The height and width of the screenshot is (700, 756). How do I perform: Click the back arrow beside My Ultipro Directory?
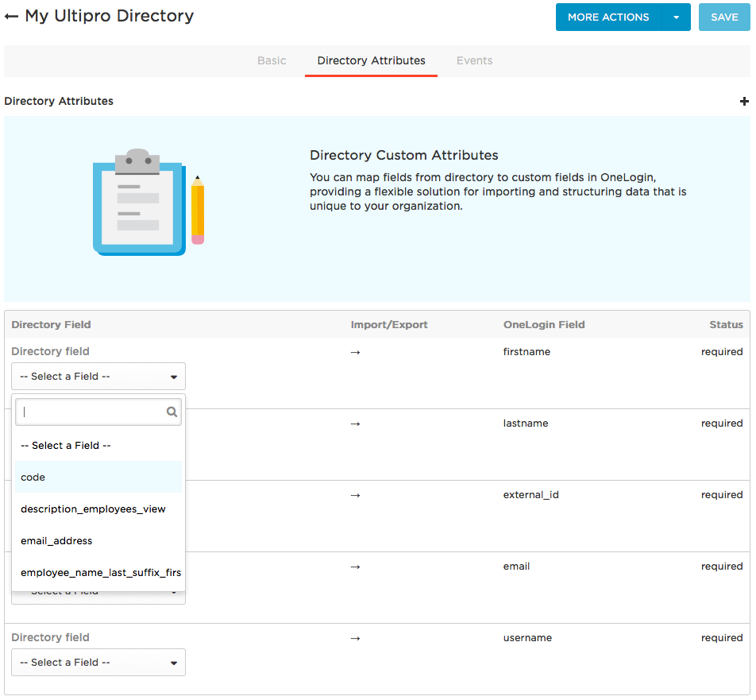tap(12, 17)
